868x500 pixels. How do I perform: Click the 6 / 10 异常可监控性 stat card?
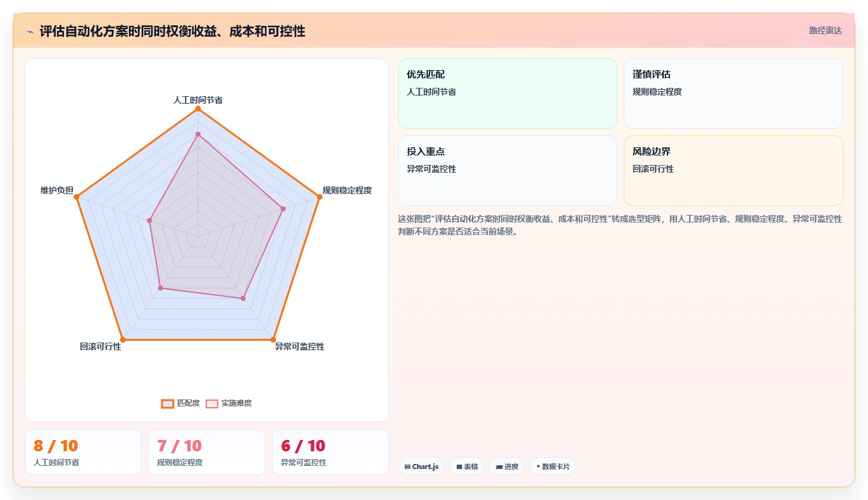(330, 452)
